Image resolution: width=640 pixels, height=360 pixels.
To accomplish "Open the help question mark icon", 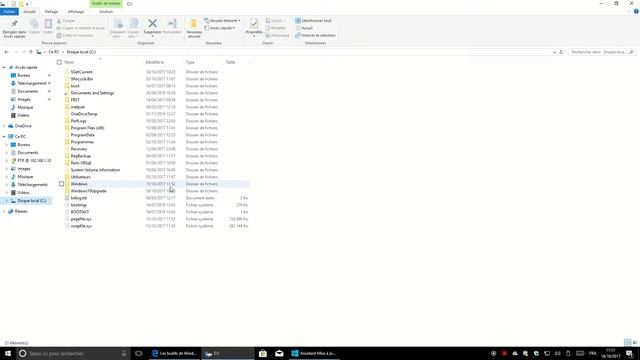I will pyautogui.click(x=636, y=12).
